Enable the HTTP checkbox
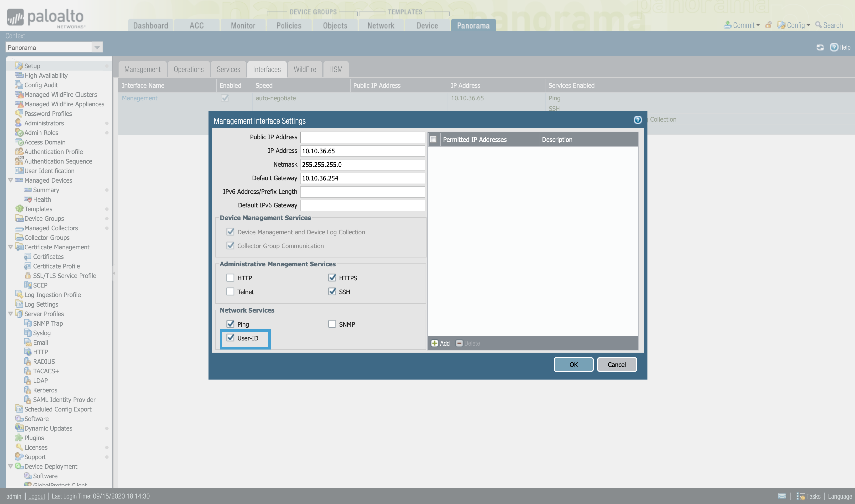 click(x=230, y=278)
